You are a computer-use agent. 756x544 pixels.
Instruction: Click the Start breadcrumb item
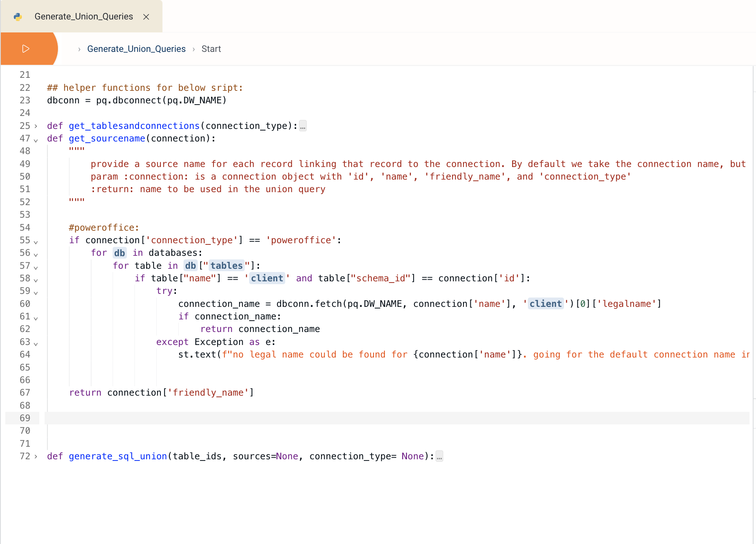[211, 49]
